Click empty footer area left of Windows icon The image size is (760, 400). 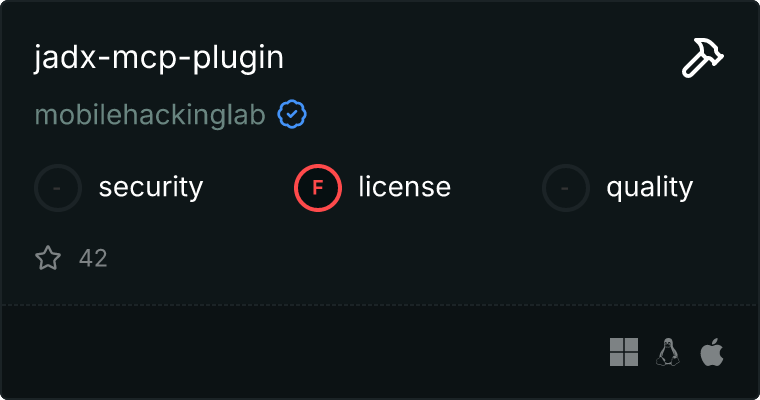[300, 352]
